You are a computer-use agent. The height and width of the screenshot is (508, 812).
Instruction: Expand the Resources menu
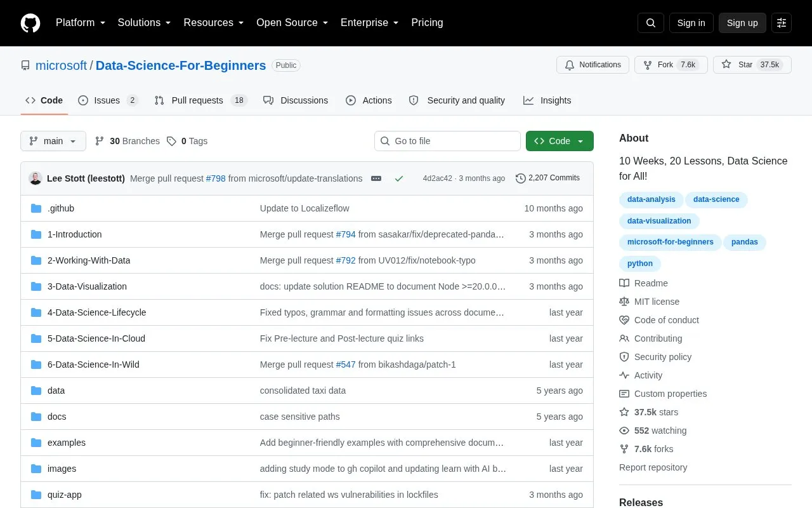pyautogui.click(x=214, y=23)
